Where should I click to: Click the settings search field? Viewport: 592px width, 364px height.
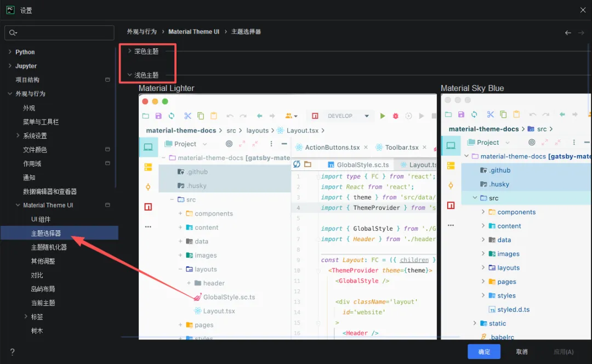(x=59, y=32)
